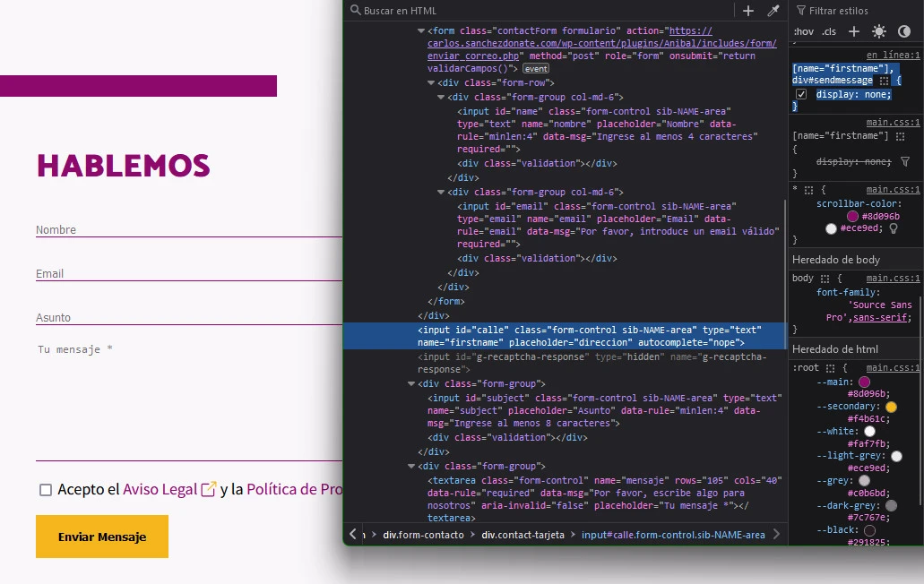924x584 pixels.
Task: Click the lightbulb icon after #ece9ed
Action: (x=893, y=228)
